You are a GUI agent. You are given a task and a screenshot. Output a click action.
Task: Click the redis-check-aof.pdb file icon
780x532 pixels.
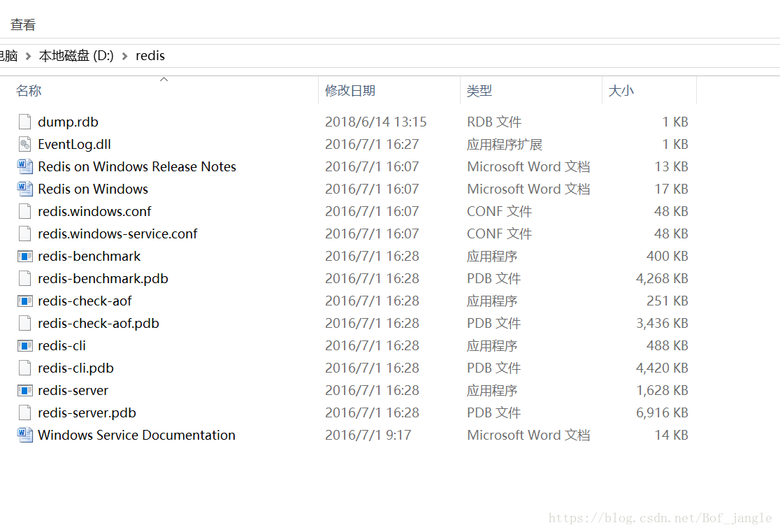pos(25,324)
